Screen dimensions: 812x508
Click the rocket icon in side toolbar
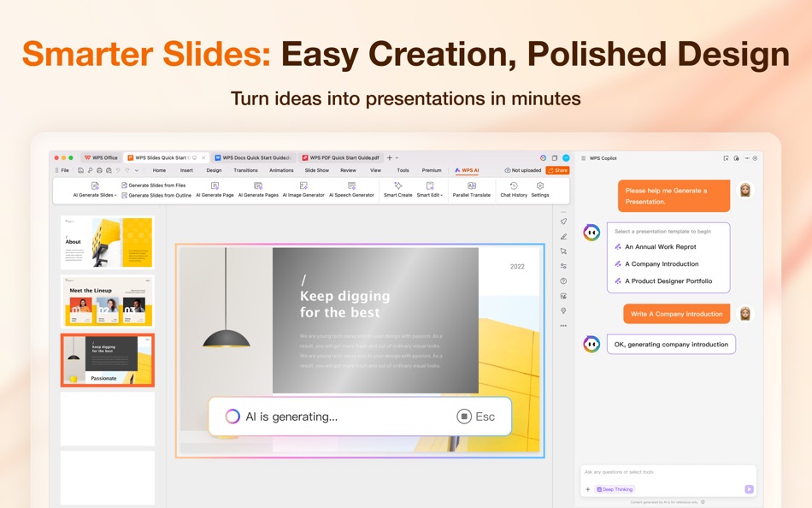point(563,222)
